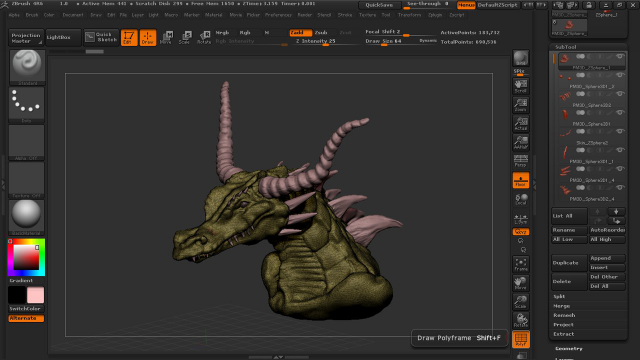Open the Projection Master dropdown
Screen dimensions: 640x360
(26, 38)
